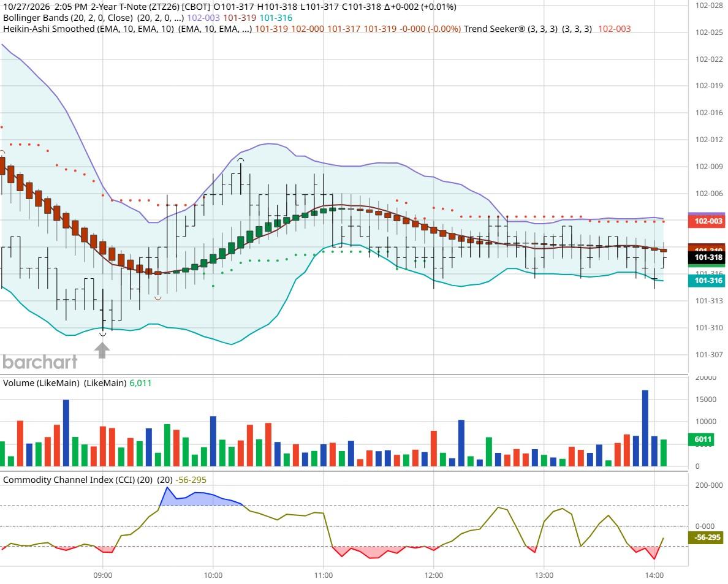Select the Commodity Channel Index (CCI) (20) title
Viewport: 728px width, 584px height.
tap(78, 480)
